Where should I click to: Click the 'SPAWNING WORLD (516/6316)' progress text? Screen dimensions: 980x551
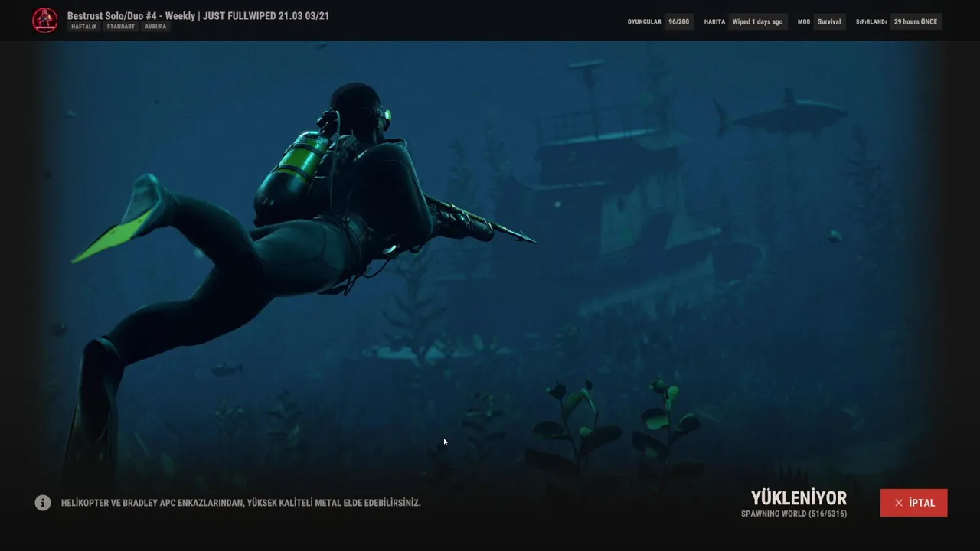[794, 514]
